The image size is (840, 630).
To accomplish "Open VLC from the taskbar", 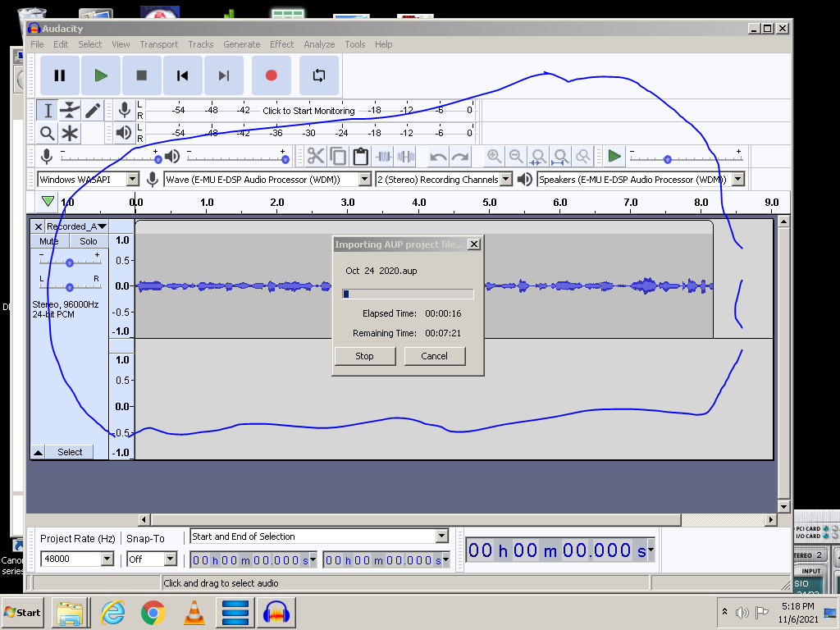I will coord(194,612).
